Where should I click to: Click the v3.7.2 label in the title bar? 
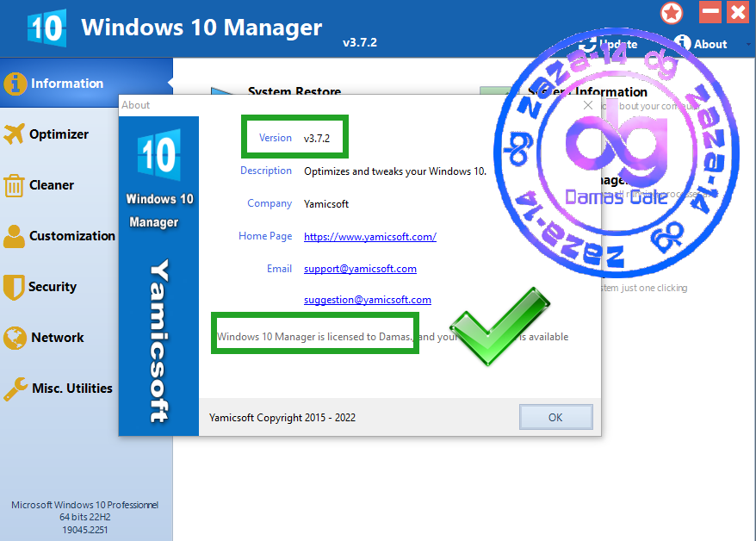(x=360, y=42)
